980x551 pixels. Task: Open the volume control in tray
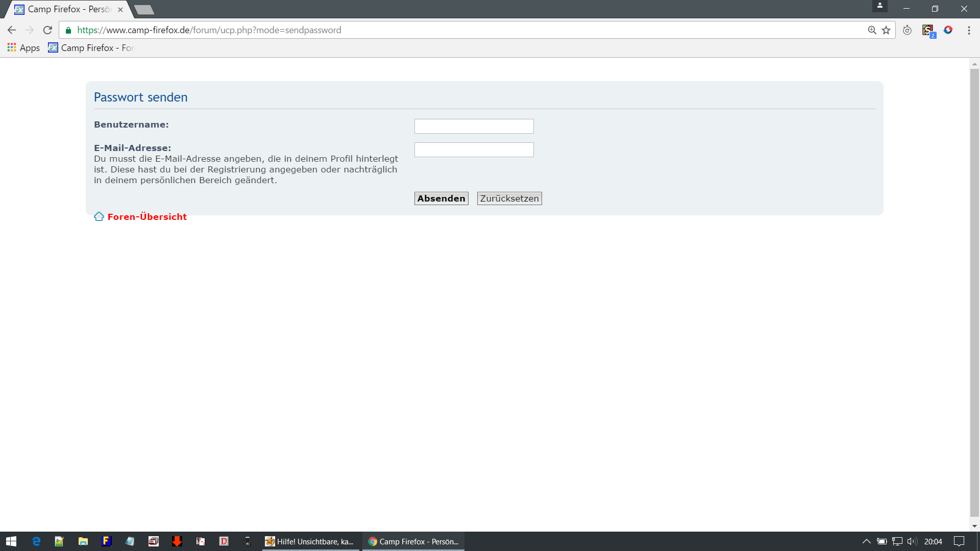(x=912, y=541)
